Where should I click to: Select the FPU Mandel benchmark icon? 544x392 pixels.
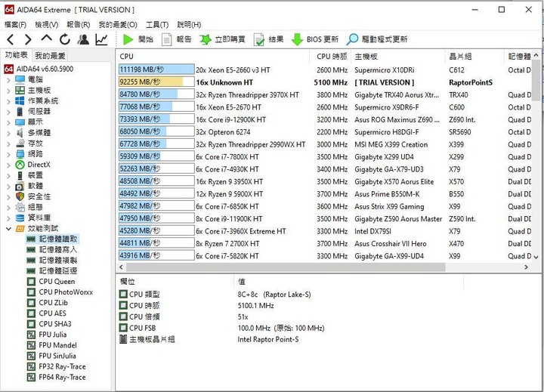31,345
